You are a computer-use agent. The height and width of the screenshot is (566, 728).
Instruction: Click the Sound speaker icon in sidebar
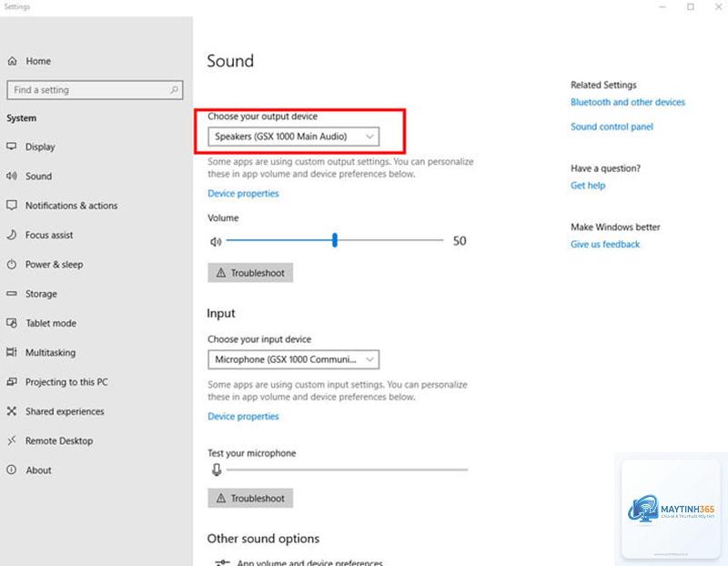[x=12, y=176]
